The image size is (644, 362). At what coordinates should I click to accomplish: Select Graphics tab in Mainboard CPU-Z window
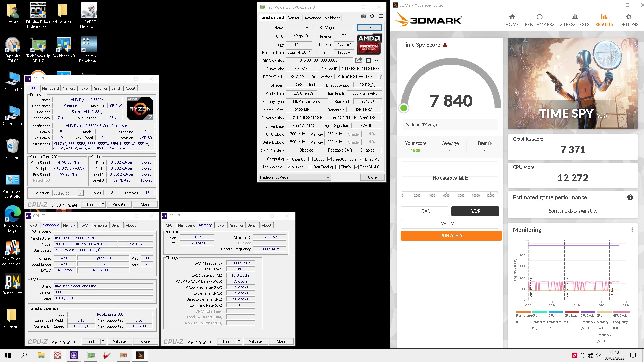pos(101,225)
